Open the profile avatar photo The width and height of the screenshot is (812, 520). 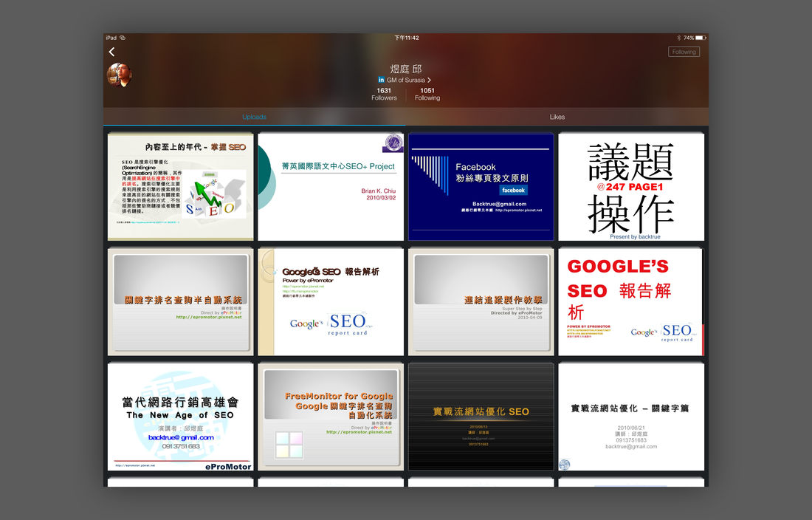coord(120,75)
